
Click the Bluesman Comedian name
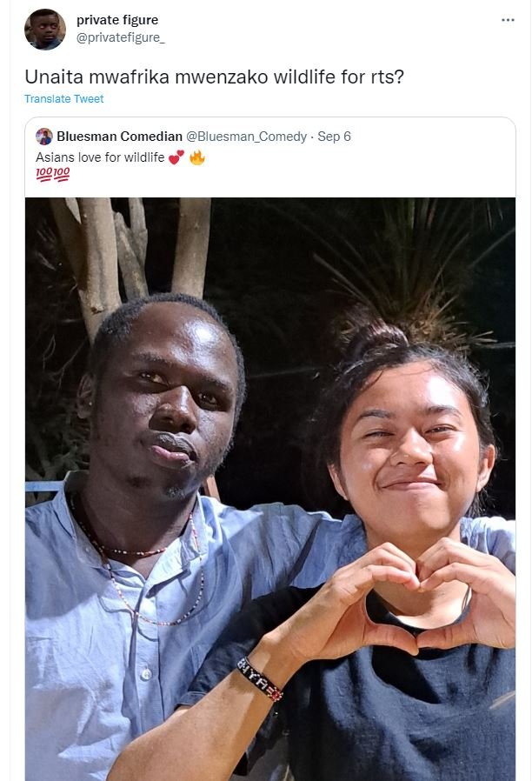[119, 136]
